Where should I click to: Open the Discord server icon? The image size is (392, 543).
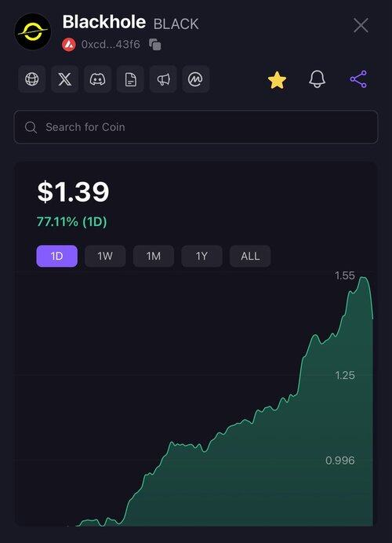click(97, 79)
